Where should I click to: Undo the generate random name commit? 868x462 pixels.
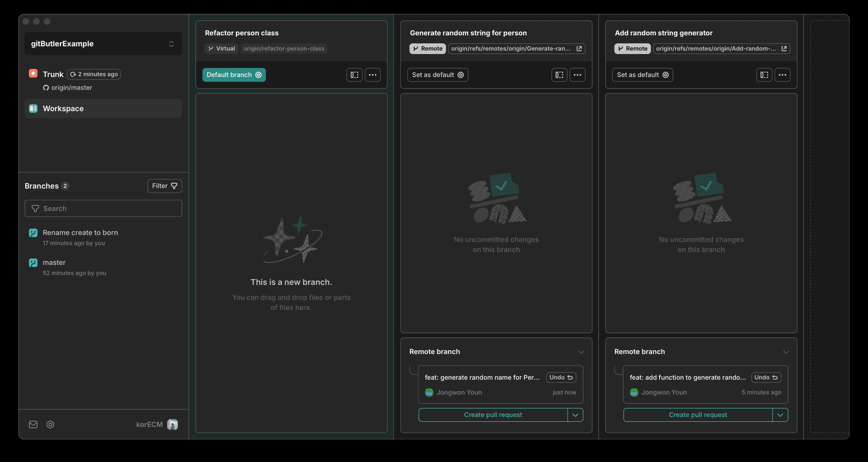[561, 378]
